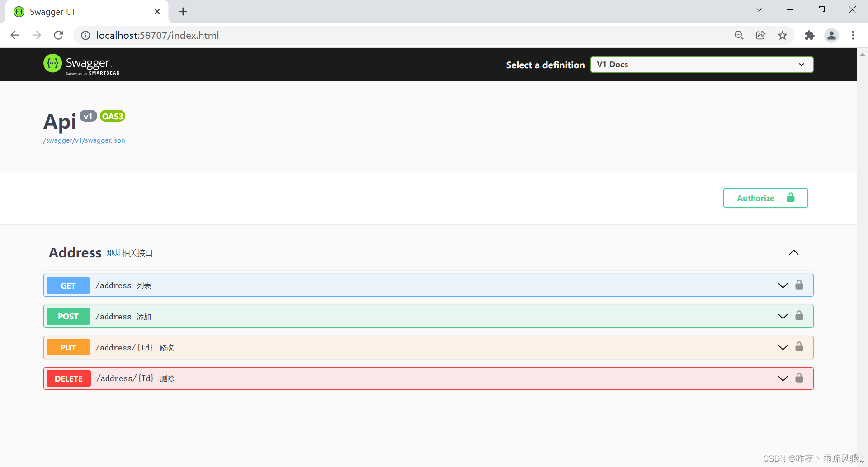Open the Authorize dialog
This screenshot has width=868, height=467.
765,198
